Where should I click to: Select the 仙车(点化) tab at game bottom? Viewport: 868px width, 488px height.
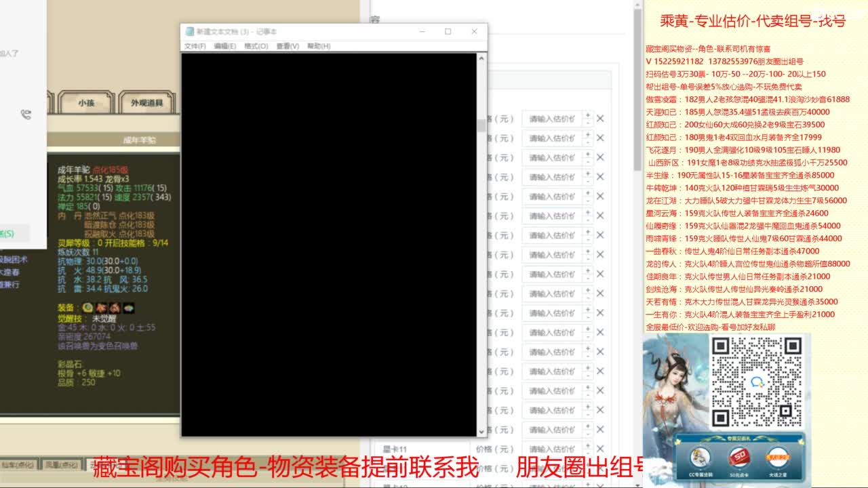pos(18,465)
